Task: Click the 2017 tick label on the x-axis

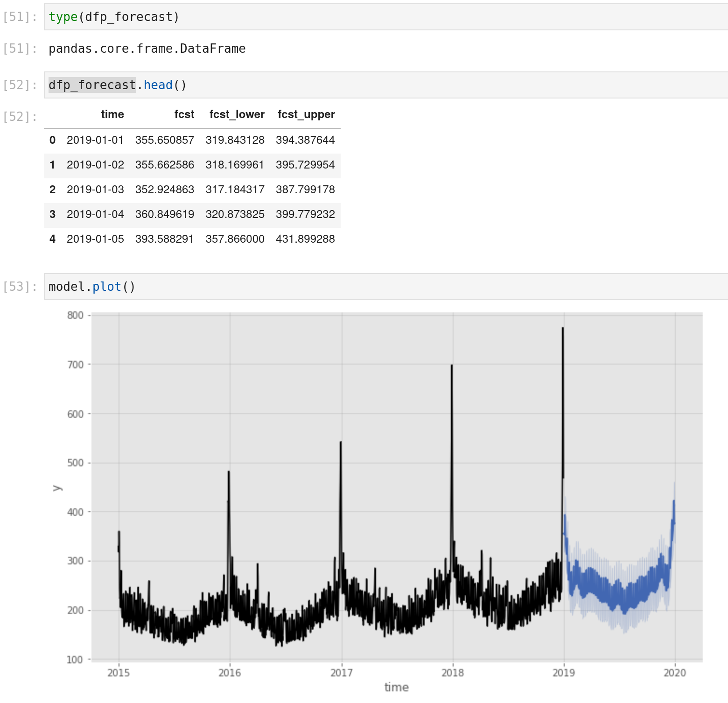Action: [x=342, y=673]
